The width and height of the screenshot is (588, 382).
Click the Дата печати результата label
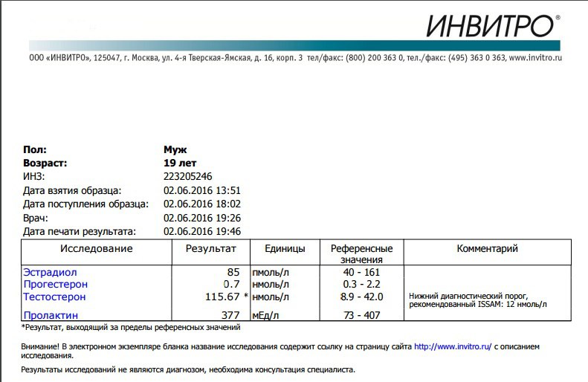pyautogui.click(x=80, y=231)
